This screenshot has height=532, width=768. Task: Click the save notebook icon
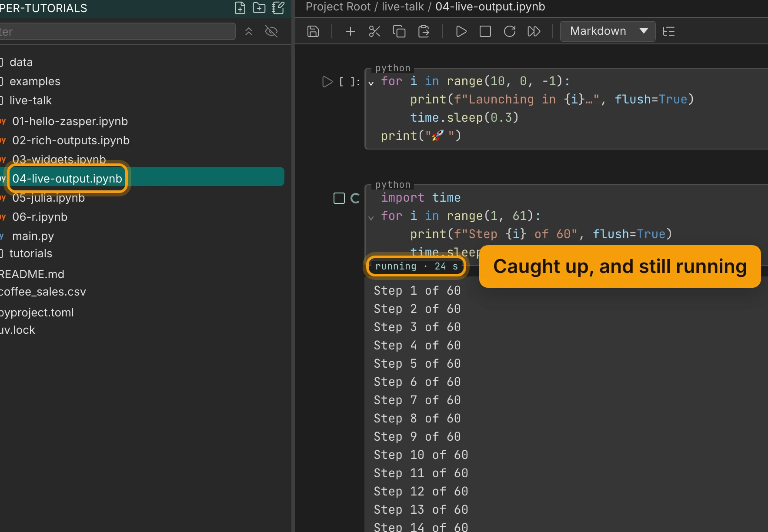(313, 31)
